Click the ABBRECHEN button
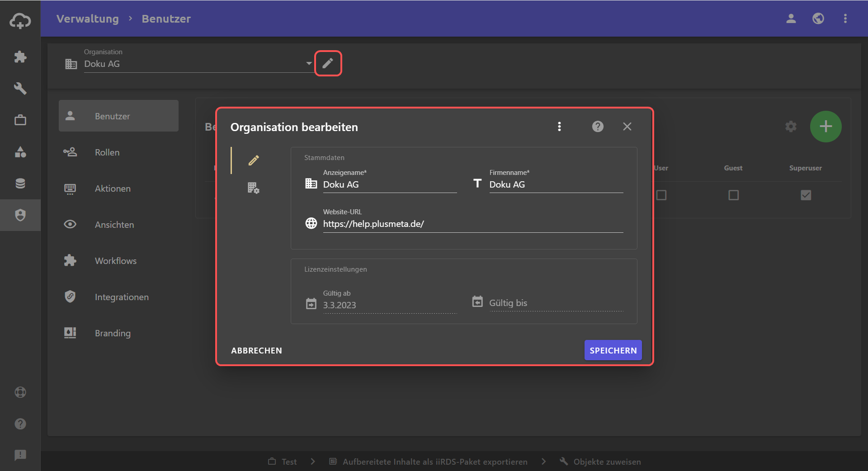The width and height of the screenshot is (868, 471). click(x=256, y=350)
